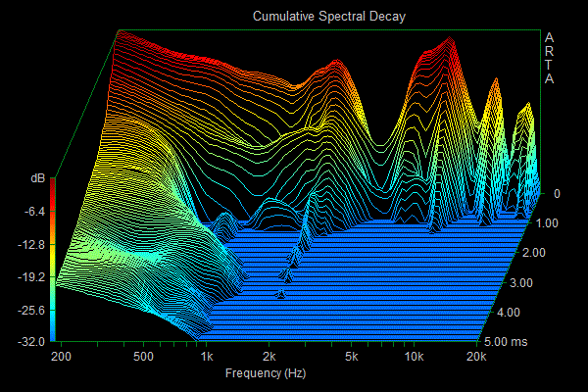Click the '500' frequency axis label

coord(143,357)
